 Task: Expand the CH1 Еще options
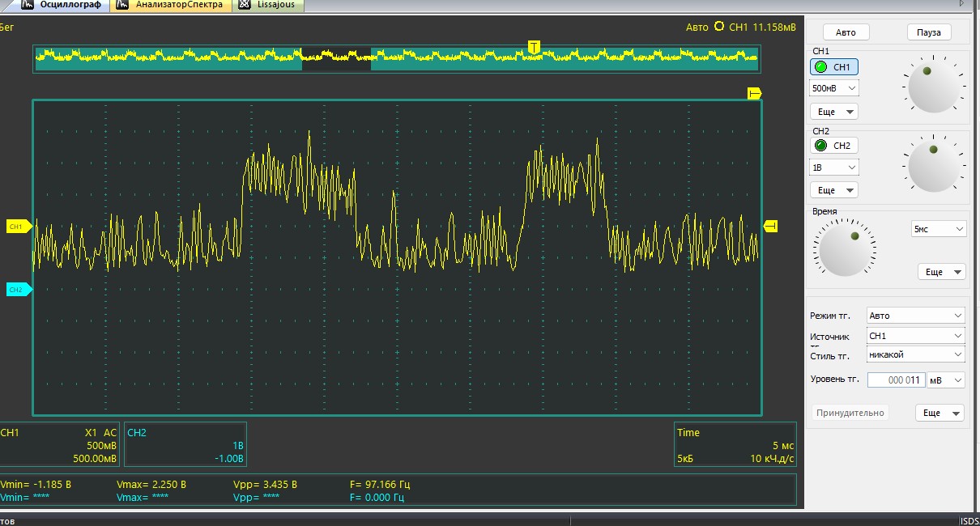click(x=834, y=112)
